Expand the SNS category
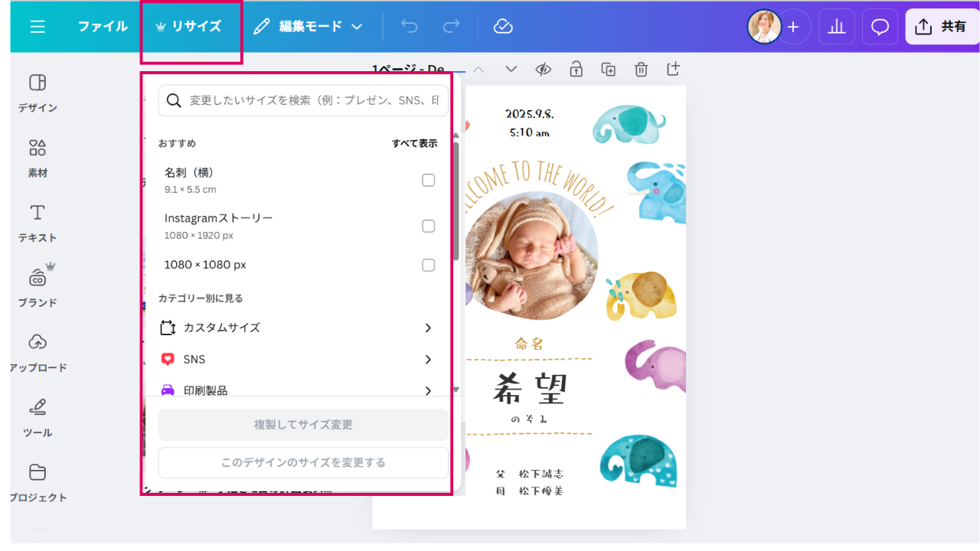Viewport: 980px width, 551px height. [297, 360]
